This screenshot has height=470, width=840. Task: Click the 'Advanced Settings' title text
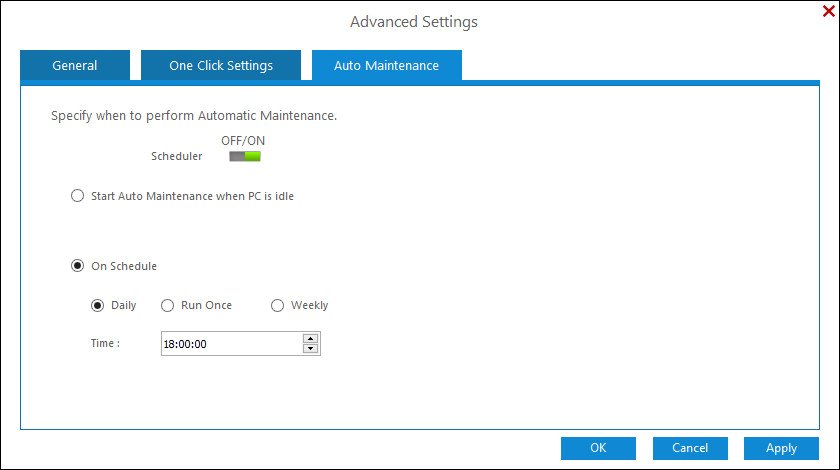click(x=414, y=22)
